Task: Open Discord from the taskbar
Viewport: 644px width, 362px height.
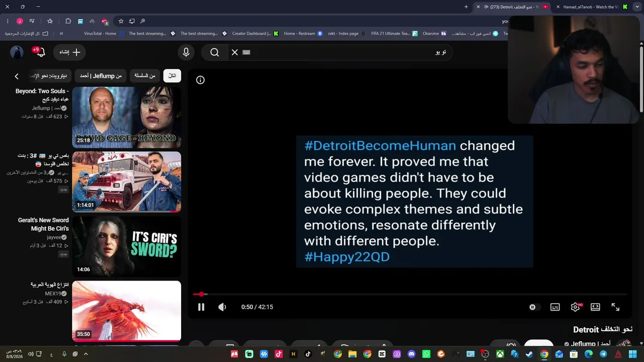Action: point(412,354)
